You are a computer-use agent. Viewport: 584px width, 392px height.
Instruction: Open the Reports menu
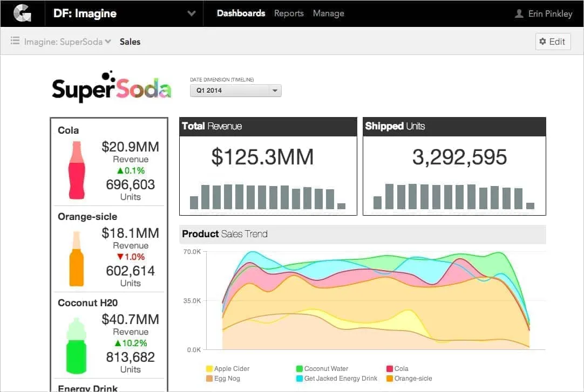tap(289, 13)
